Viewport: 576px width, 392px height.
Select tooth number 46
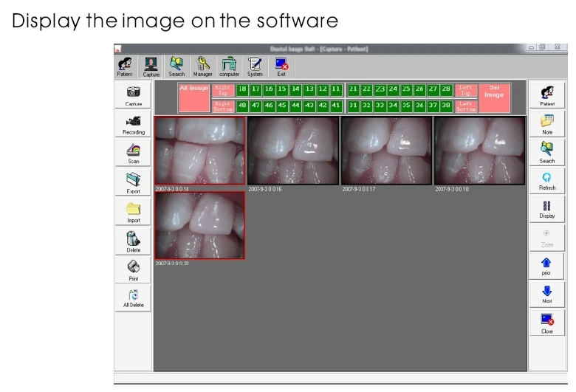coord(269,106)
